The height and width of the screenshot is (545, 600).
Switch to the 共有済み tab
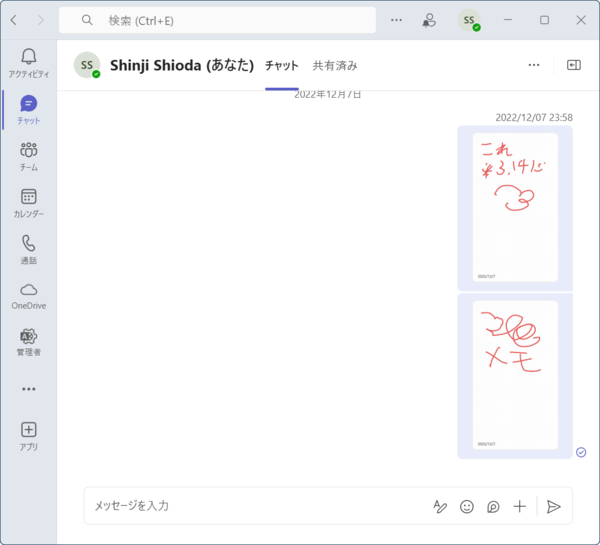(335, 65)
